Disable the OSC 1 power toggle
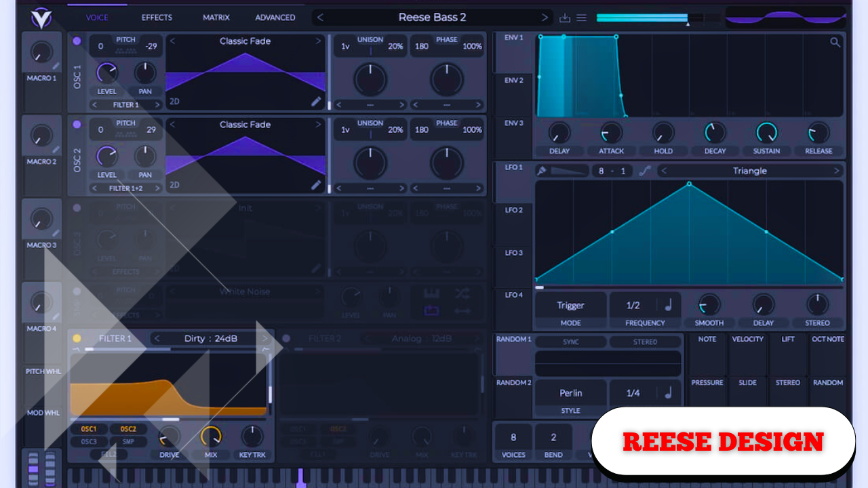 [77, 41]
